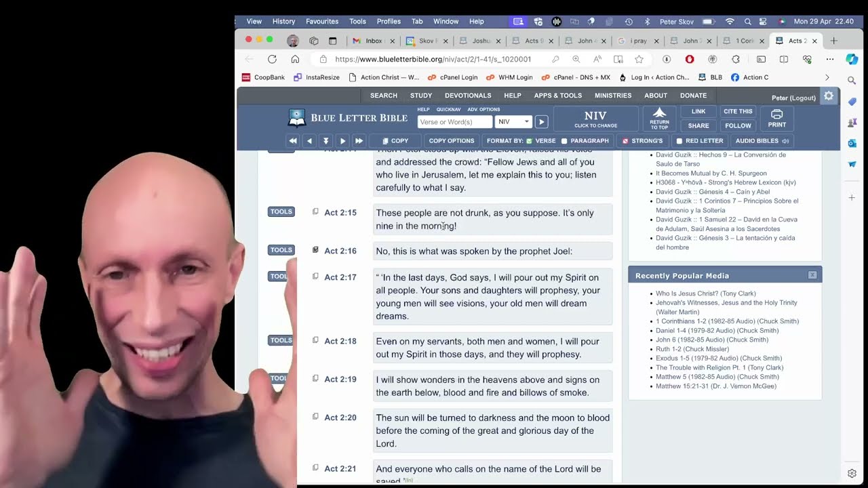This screenshot has width=868, height=488.
Task: Toggle the Strong's checkbox
Action: click(x=625, y=141)
